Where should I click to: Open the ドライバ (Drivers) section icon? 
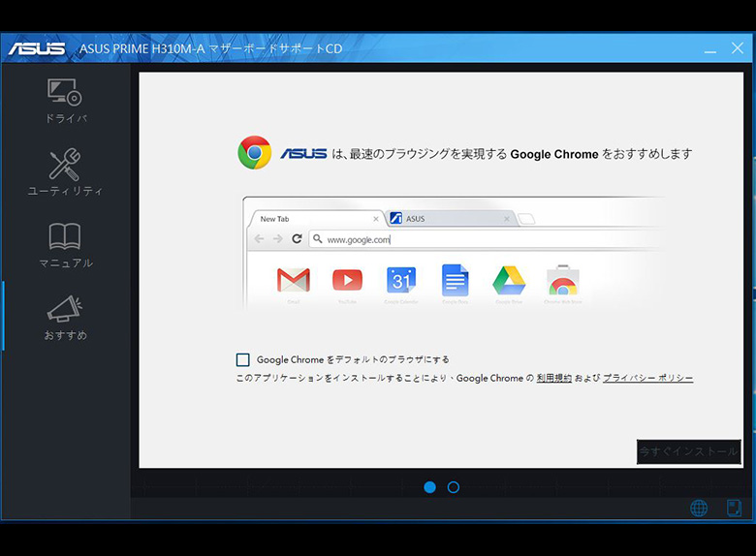click(x=65, y=92)
